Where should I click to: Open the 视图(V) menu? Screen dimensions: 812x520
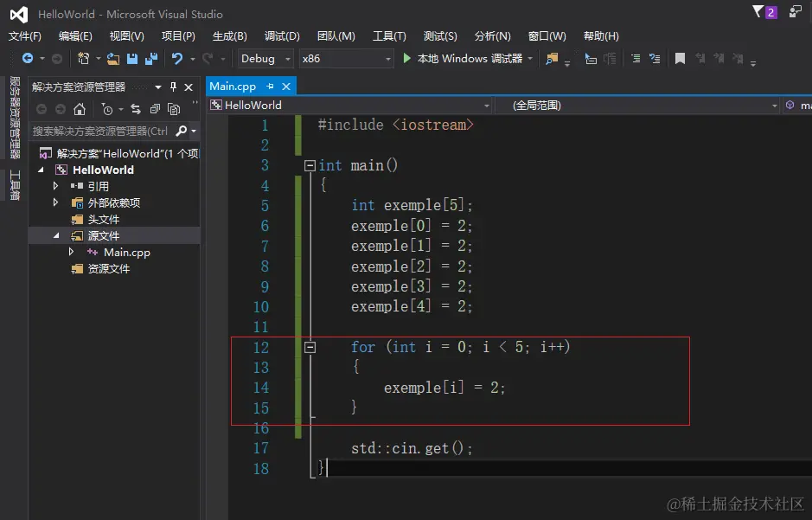tap(127, 36)
